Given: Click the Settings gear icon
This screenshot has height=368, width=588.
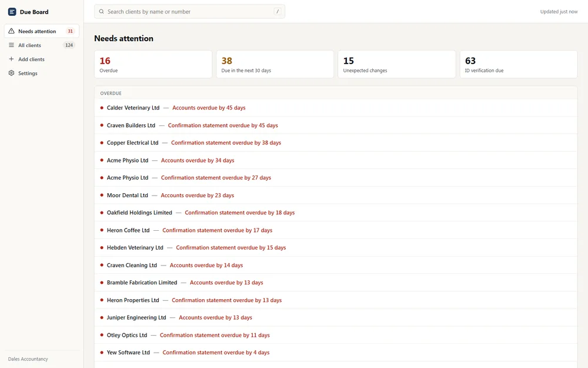Looking at the screenshot, I should coord(11,73).
